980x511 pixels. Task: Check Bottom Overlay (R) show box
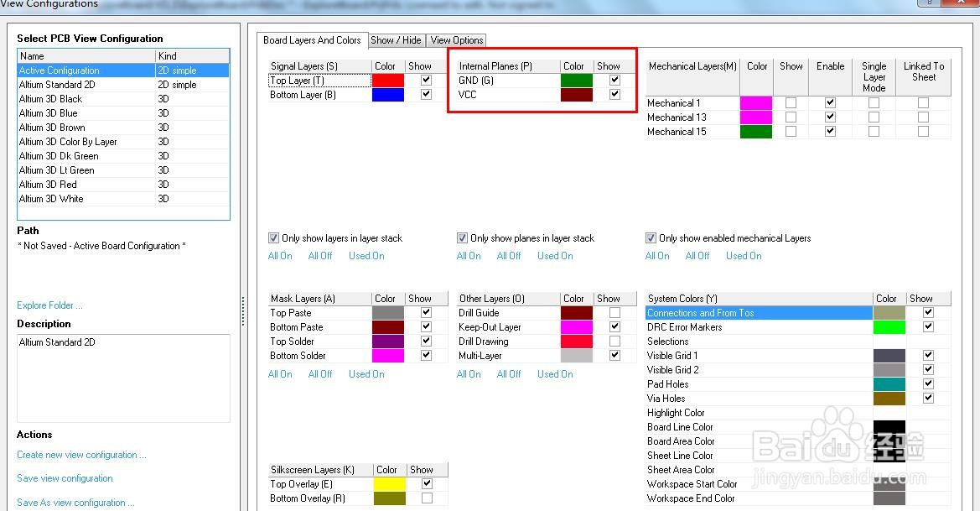427,498
